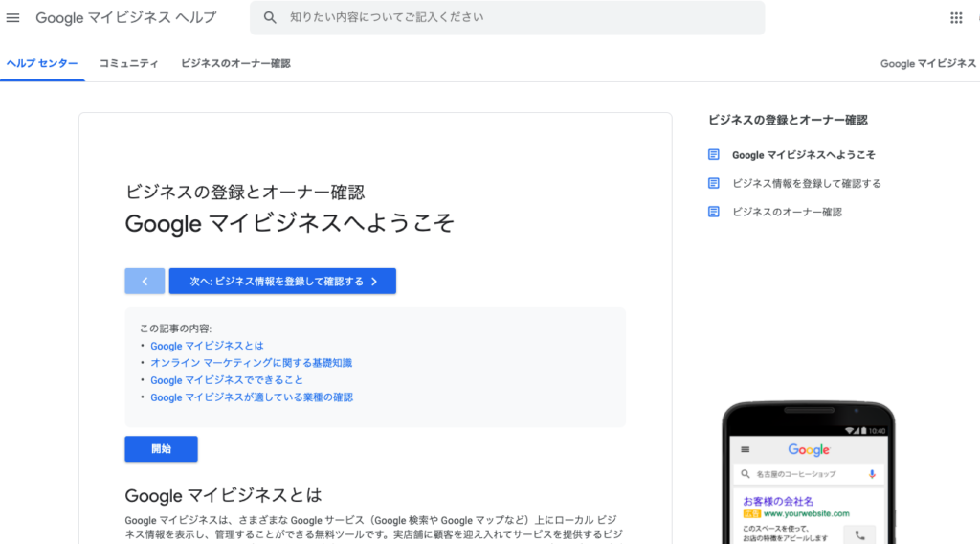Jump to Google マイビジネスでできること
The height and width of the screenshot is (544, 980).
click(227, 380)
